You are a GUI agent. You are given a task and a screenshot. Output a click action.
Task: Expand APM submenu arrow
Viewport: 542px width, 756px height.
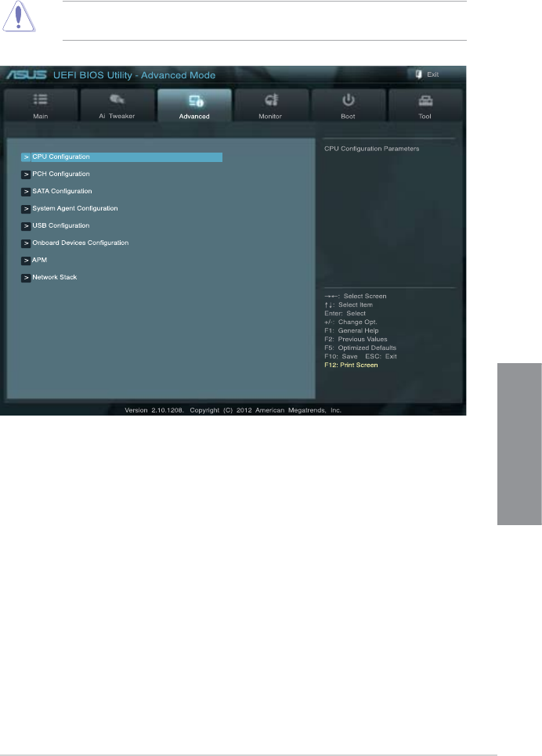(26, 261)
